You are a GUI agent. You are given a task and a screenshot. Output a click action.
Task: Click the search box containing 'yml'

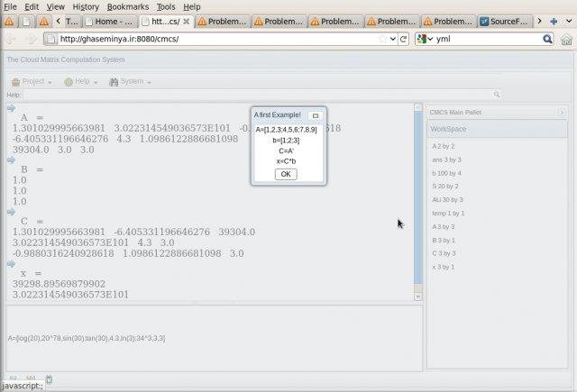[488, 39]
